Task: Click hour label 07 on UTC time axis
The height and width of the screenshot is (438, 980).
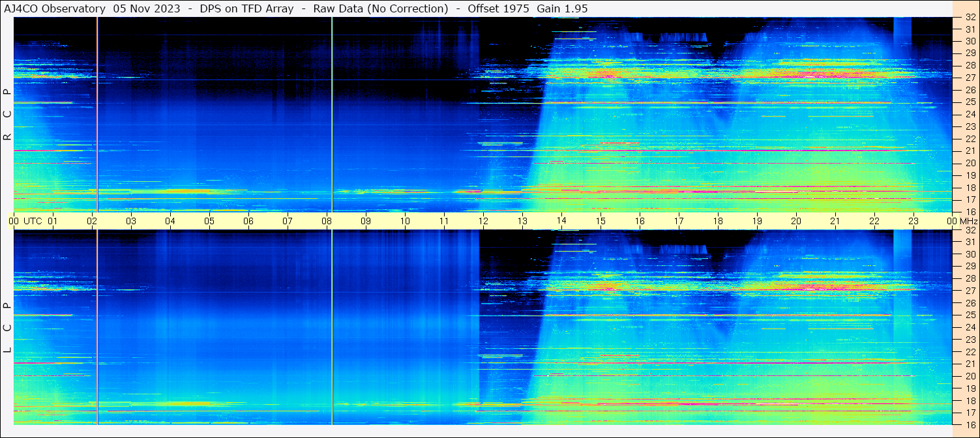Action: click(288, 221)
